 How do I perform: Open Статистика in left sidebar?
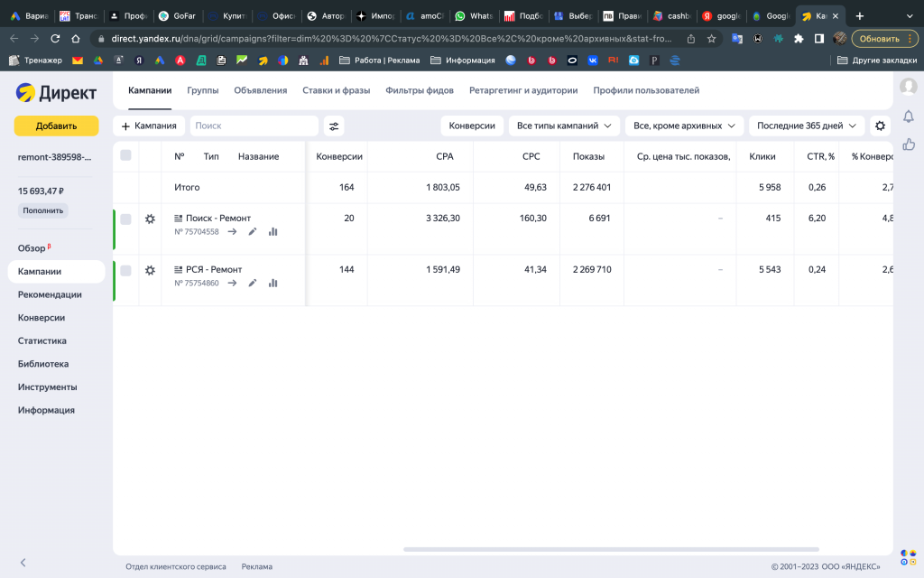[x=42, y=340]
